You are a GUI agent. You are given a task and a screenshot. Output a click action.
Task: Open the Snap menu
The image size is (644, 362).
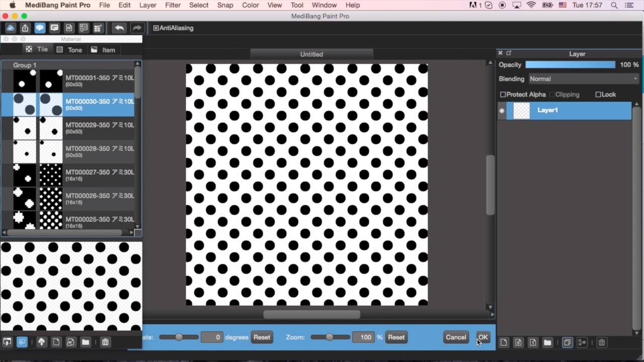225,5
